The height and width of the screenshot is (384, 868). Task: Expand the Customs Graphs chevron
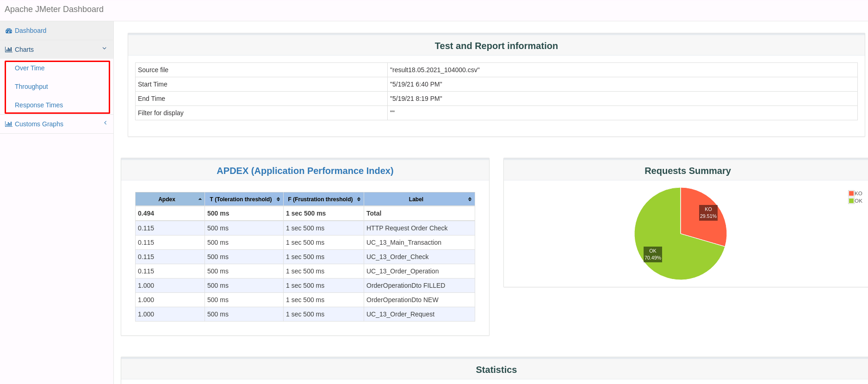coord(105,123)
